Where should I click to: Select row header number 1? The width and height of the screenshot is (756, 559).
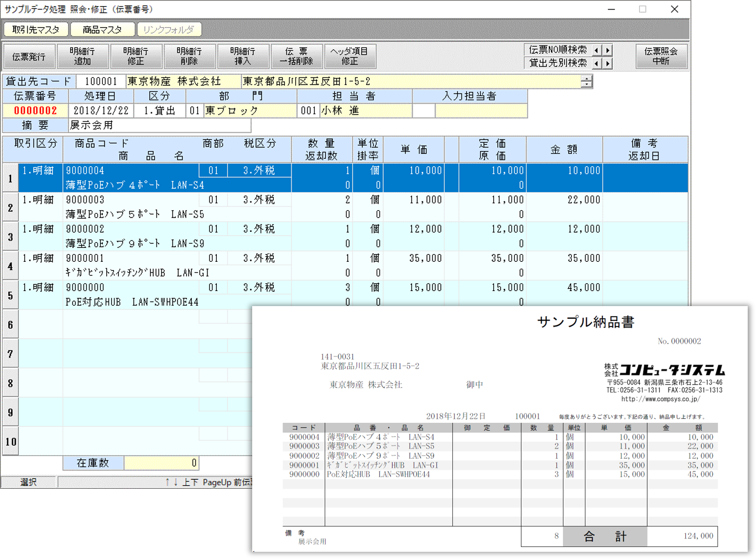coord(11,178)
